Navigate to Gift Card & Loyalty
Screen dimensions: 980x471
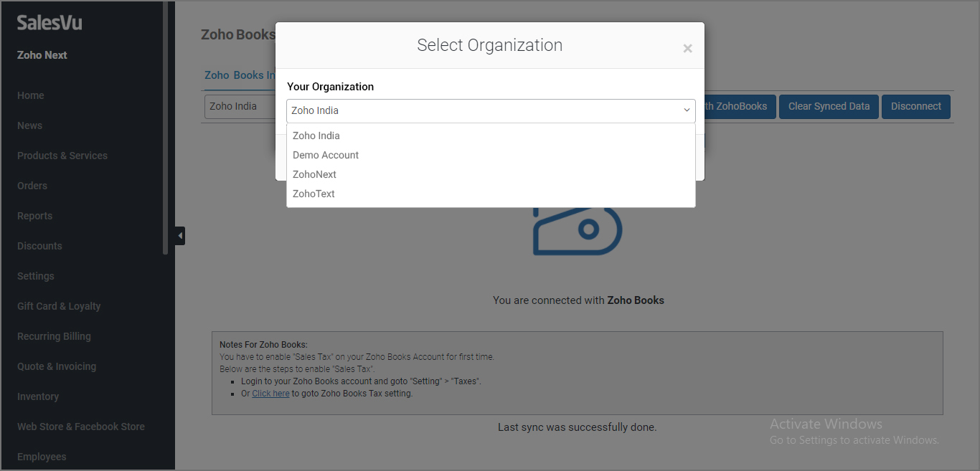(59, 306)
